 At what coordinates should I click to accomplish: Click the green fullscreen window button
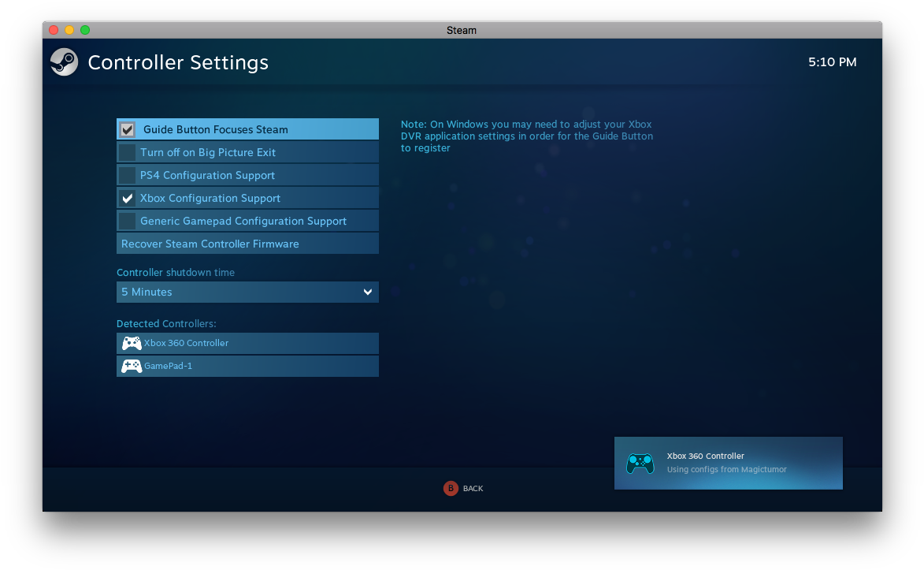85,30
